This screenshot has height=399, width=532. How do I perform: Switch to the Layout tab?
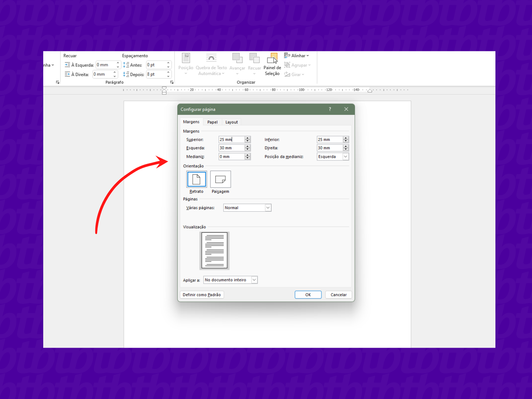coord(232,122)
